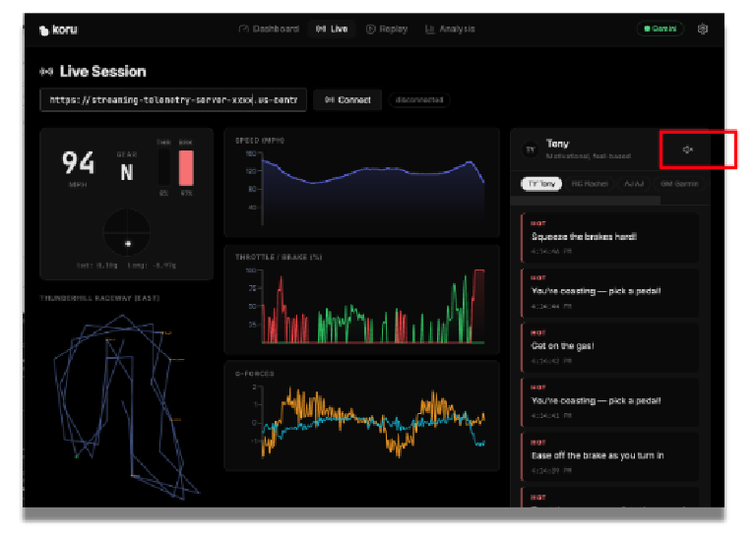
Task: Click Tony's TT avatar in coach panel
Action: 531,149
